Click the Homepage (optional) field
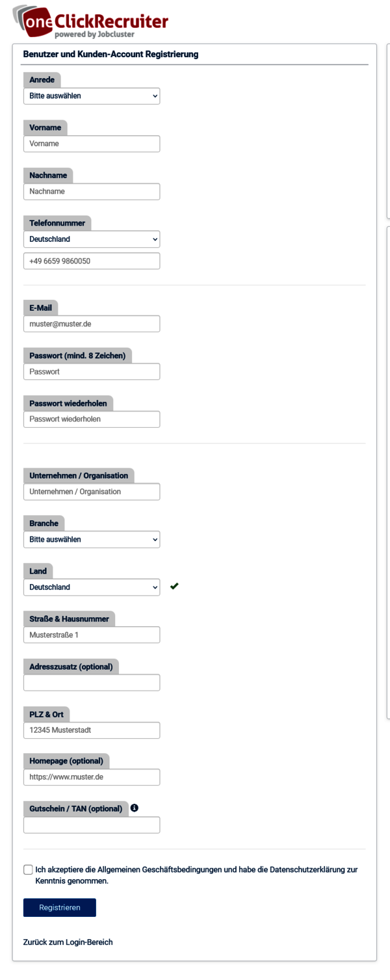The height and width of the screenshot is (980, 390). [92, 777]
